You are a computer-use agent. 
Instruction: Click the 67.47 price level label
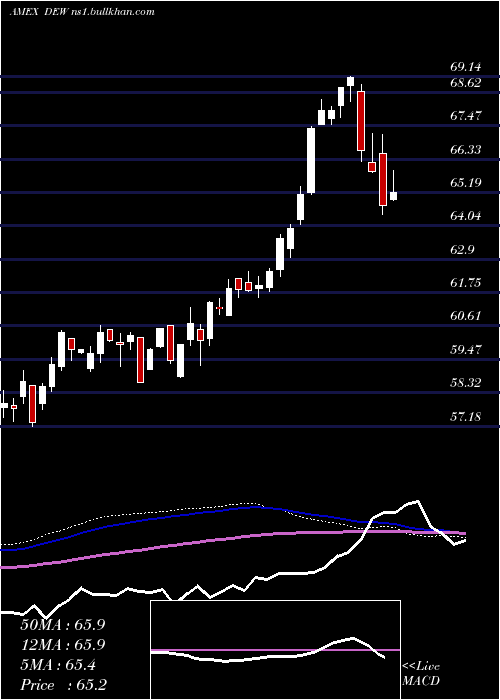click(466, 116)
